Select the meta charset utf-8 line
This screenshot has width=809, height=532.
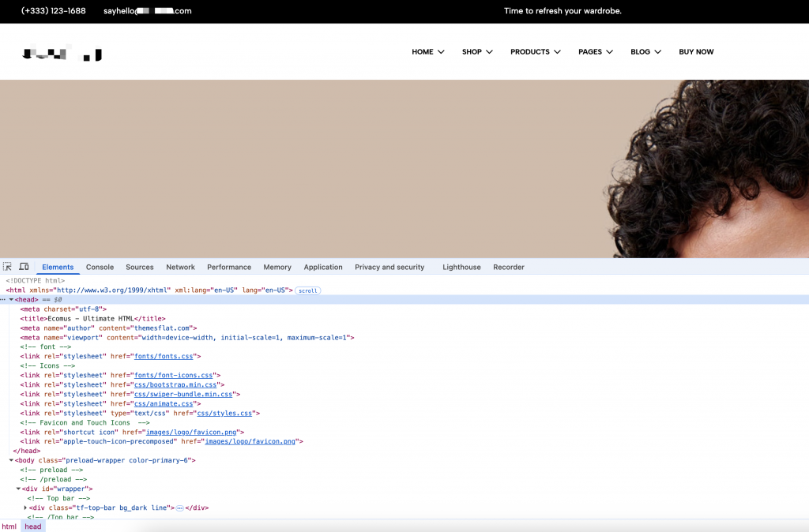pyautogui.click(x=63, y=309)
